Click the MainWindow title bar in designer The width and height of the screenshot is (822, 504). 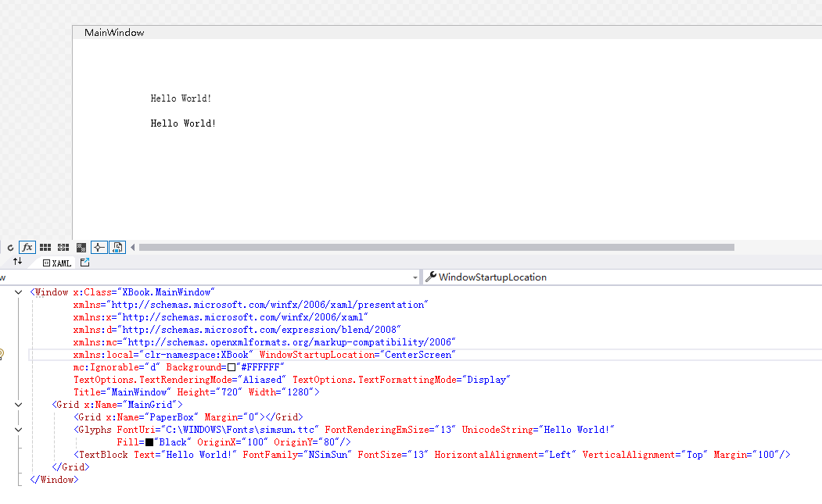447,33
